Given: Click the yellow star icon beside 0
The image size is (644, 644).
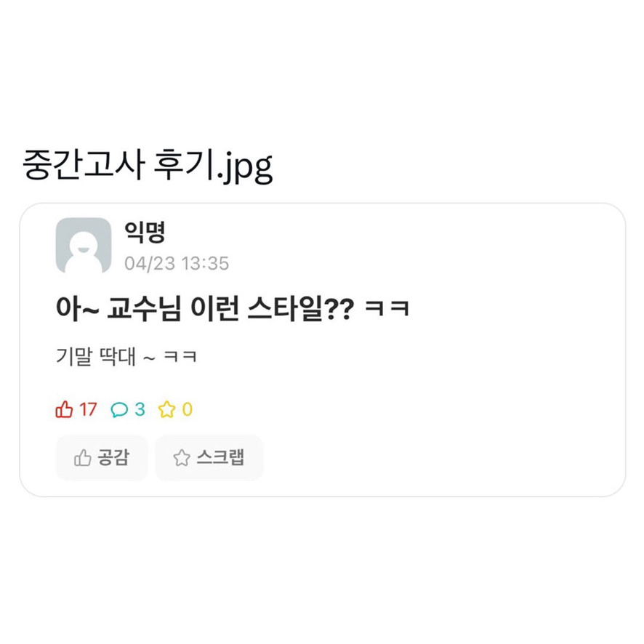Looking at the screenshot, I should click(x=167, y=409).
